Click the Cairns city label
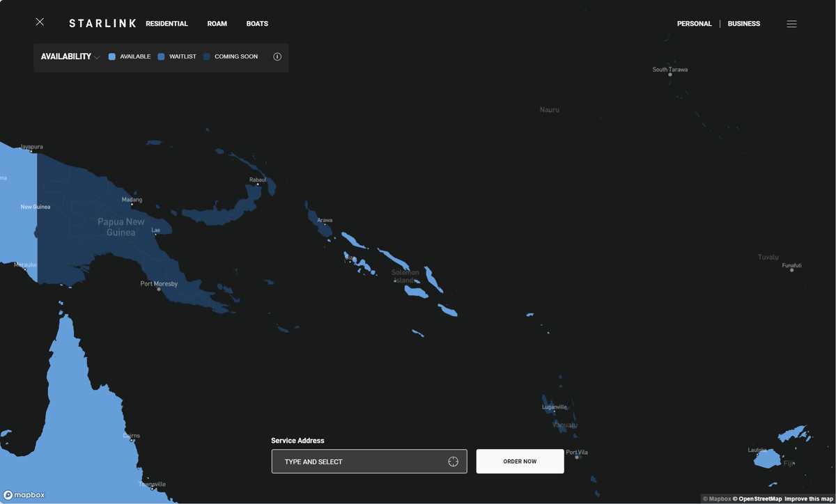The width and height of the screenshot is (836, 504). tap(132, 436)
